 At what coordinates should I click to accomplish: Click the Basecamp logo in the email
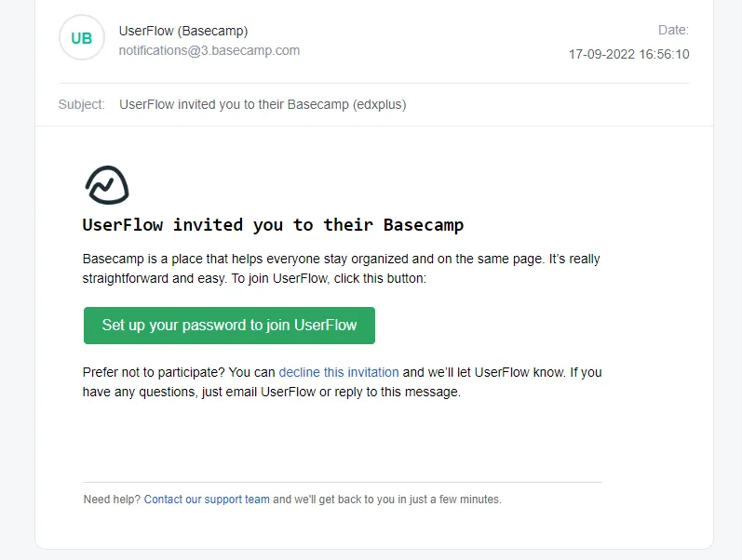click(x=106, y=185)
